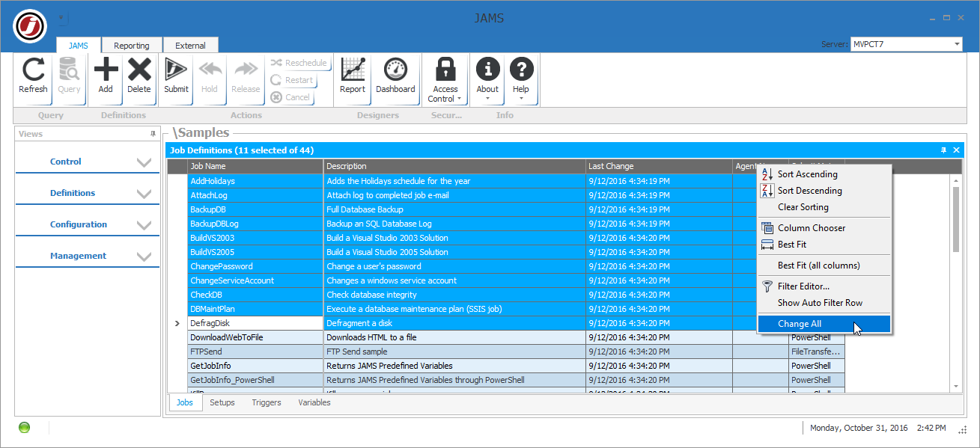Click the Description column header
Viewport: 980px width, 448px height.
(454, 166)
